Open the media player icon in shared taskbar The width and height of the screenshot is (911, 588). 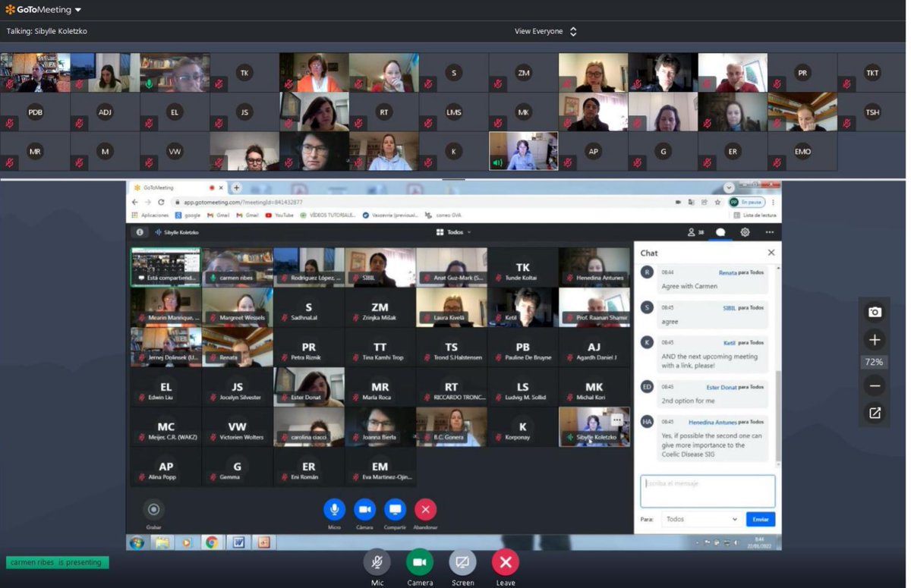187,542
